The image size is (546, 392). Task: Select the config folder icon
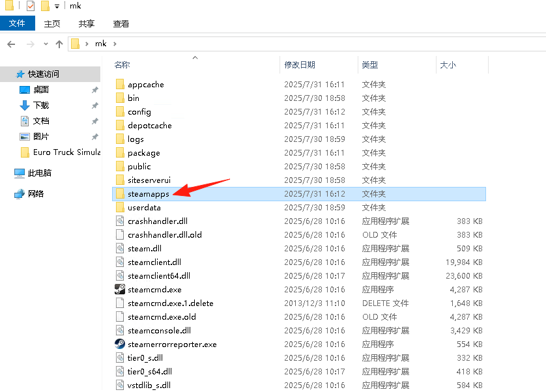pos(120,111)
